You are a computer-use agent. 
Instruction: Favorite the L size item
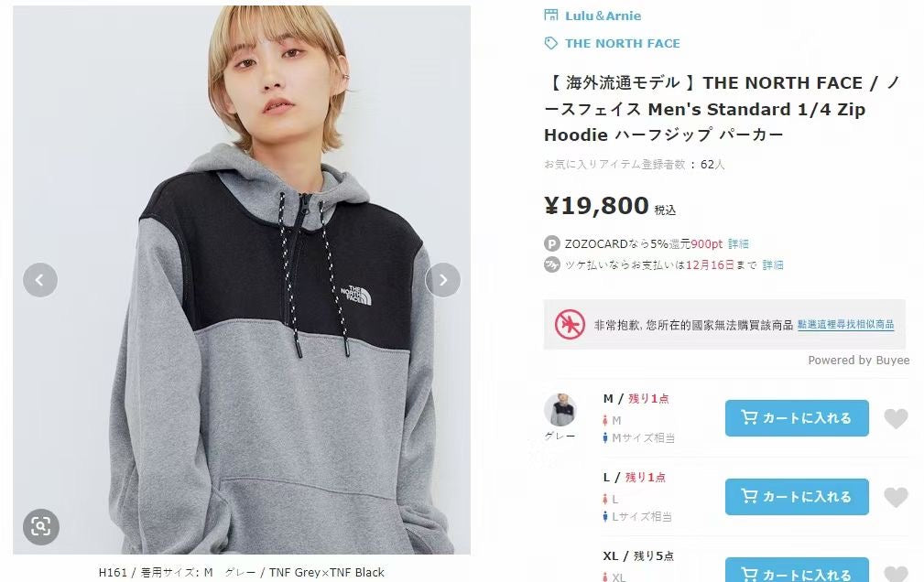(896, 498)
